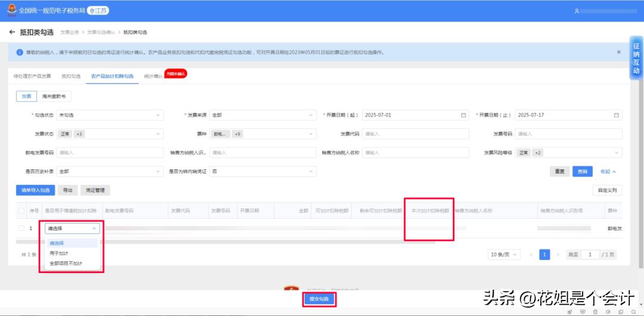This screenshot has height=316, width=644.
Task: Open calendar for 开票日期（起）
Action: coord(463,115)
